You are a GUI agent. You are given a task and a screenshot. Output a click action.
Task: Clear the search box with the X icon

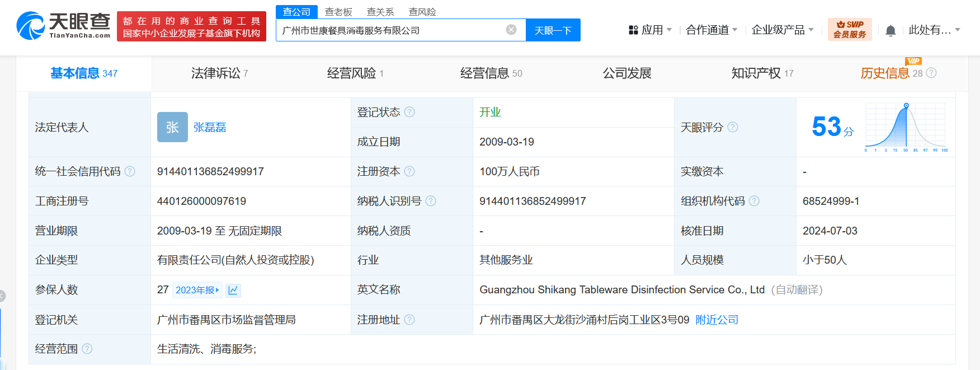tap(511, 30)
